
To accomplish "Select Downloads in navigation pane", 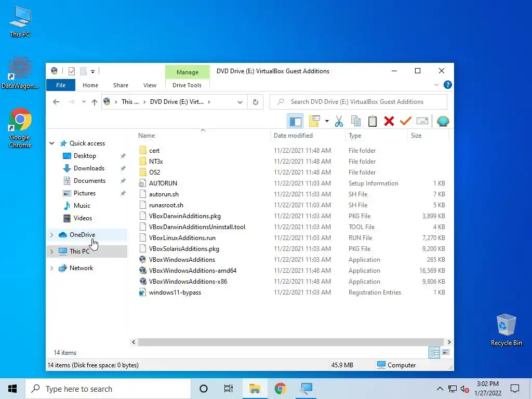I will coord(89,168).
